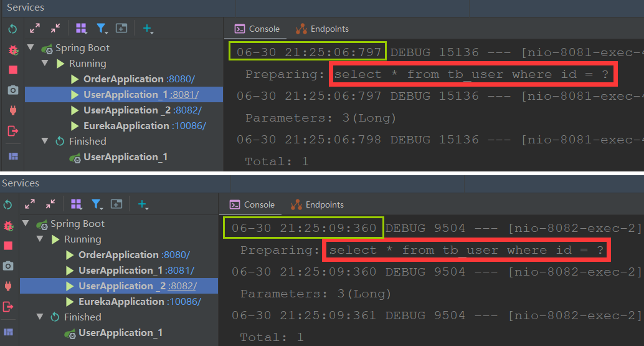Switch to Endpoints tab in bottom panel
644x346 pixels.
pos(318,204)
